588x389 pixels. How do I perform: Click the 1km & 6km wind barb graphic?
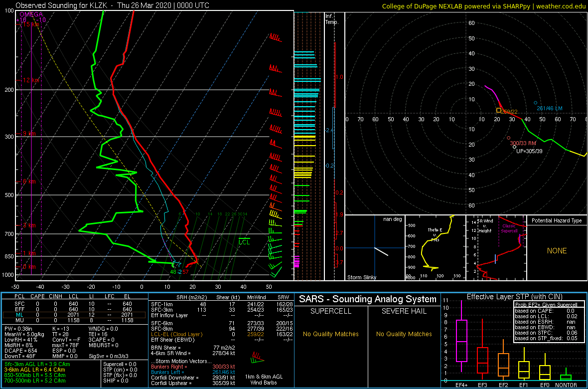pos(259,358)
